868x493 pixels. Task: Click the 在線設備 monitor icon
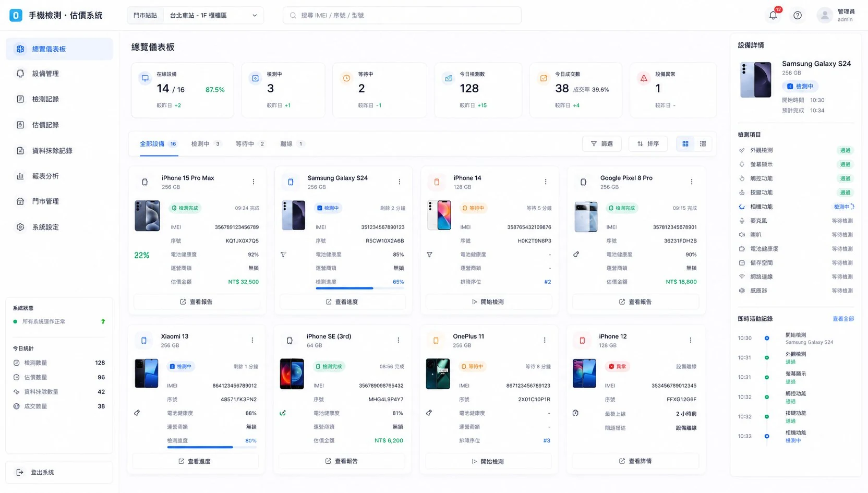145,78
